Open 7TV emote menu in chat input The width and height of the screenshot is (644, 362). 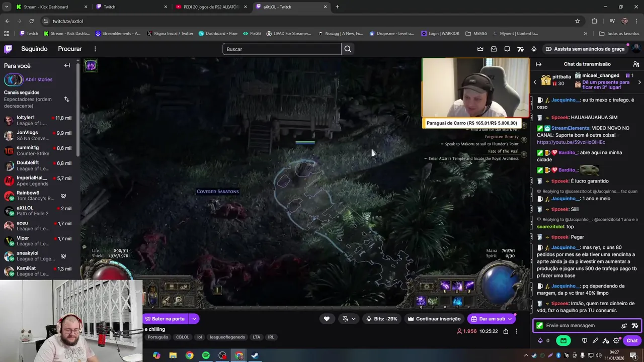(635, 326)
